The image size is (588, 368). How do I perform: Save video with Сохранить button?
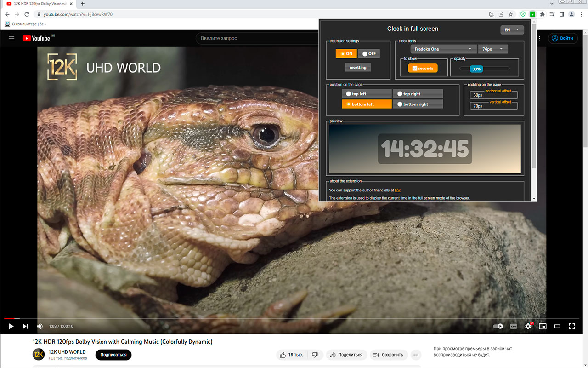[x=389, y=355]
